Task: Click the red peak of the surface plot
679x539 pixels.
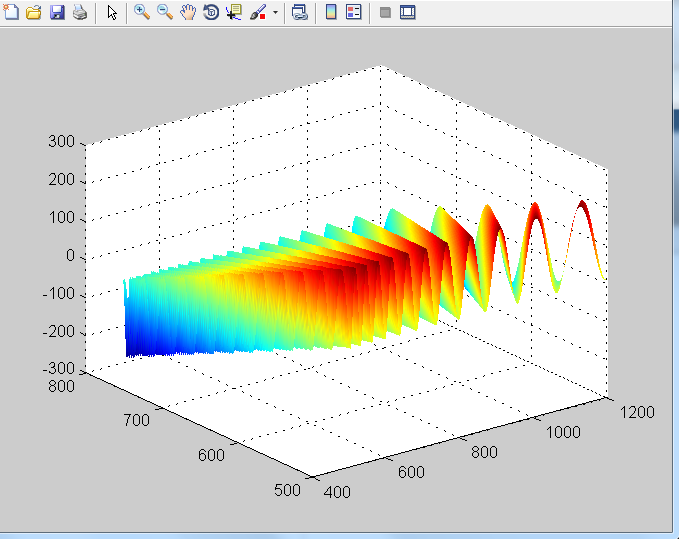Action: coord(584,206)
